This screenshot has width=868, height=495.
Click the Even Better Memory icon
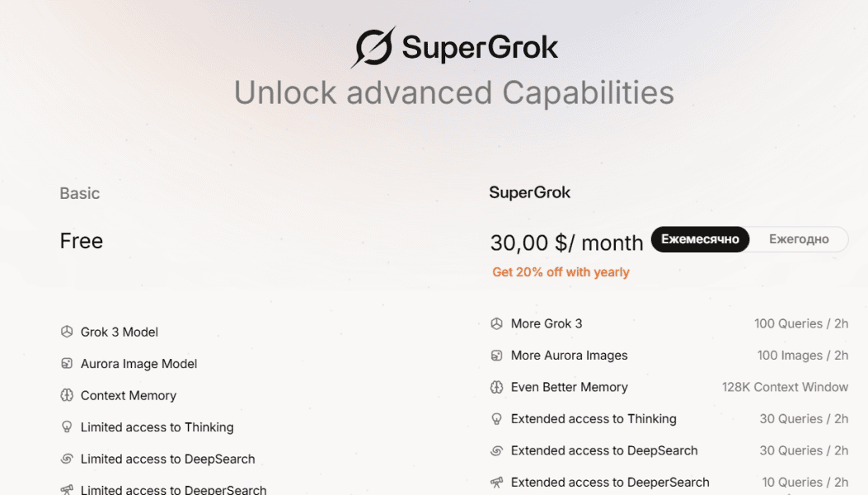pyautogui.click(x=497, y=387)
